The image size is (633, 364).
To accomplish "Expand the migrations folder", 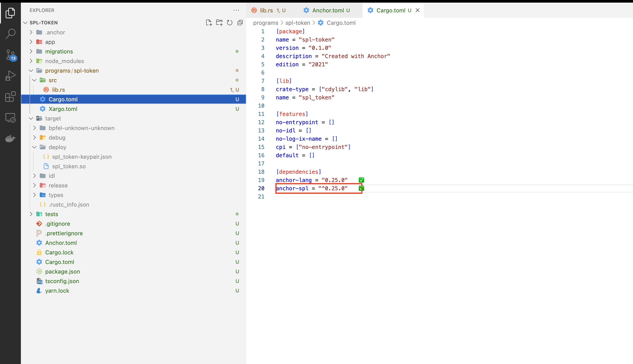I will click(59, 52).
